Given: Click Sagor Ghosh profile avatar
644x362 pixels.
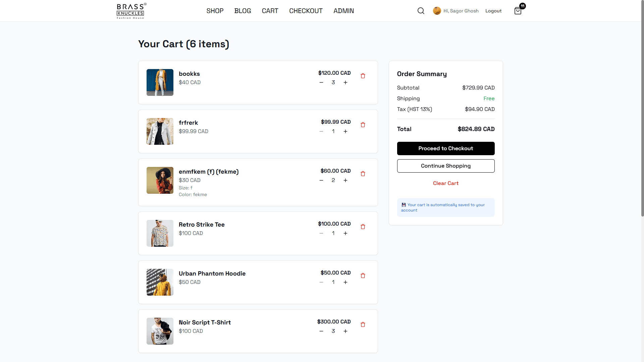Looking at the screenshot, I should 437,11.
